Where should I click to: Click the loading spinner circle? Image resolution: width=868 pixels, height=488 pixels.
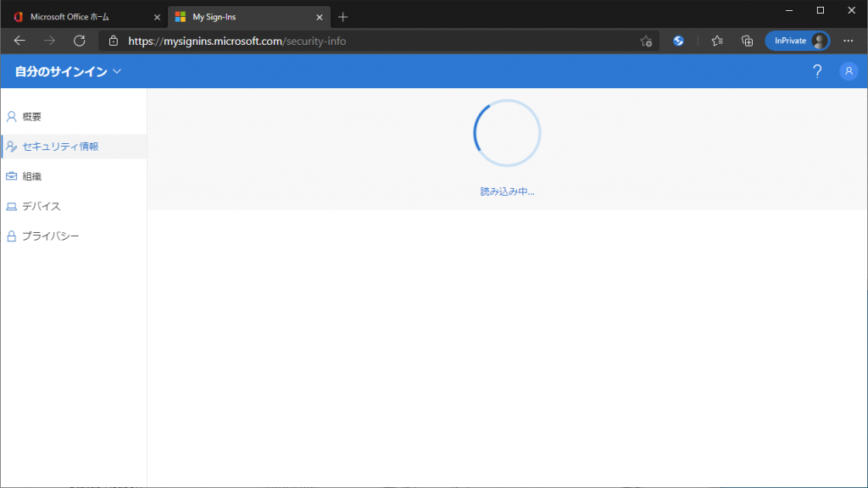(x=507, y=133)
